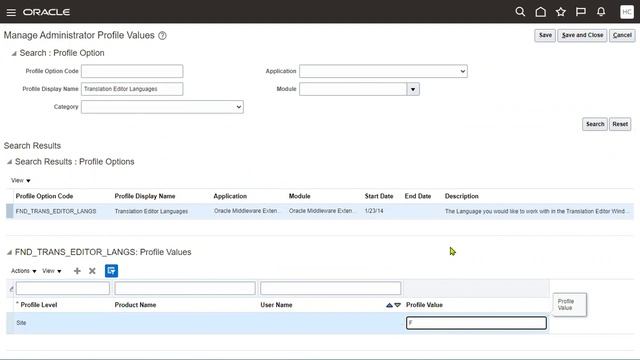
Task: Clear the filter row fields icon
Action: [x=11, y=289]
